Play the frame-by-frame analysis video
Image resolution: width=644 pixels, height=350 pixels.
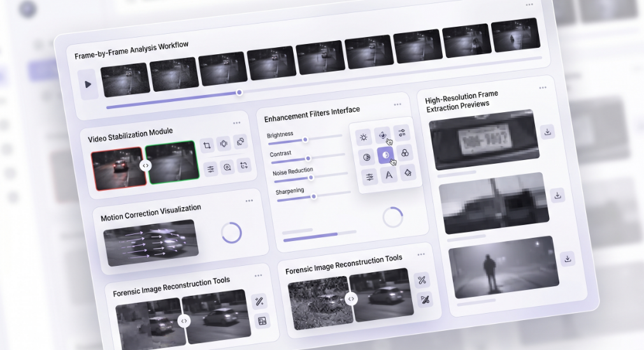(x=88, y=84)
